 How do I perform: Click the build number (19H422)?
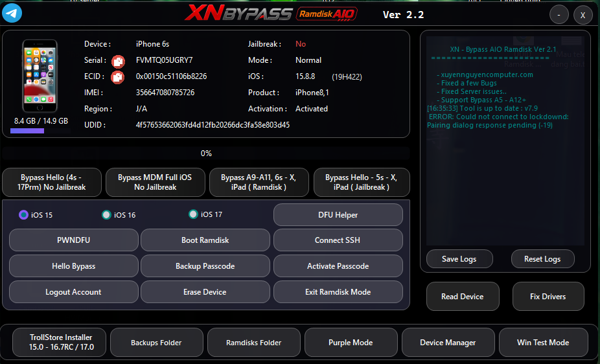click(347, 77)
